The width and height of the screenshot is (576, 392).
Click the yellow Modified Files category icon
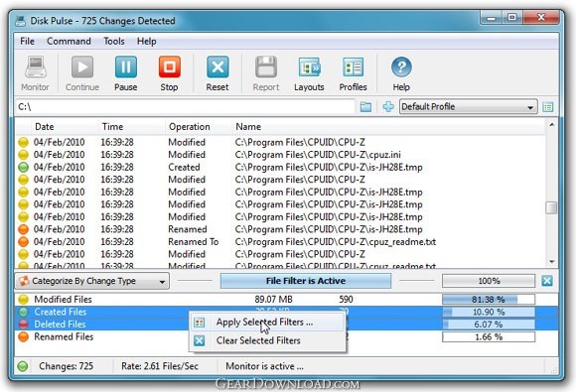pyautogui.click(x=23, y=300)
